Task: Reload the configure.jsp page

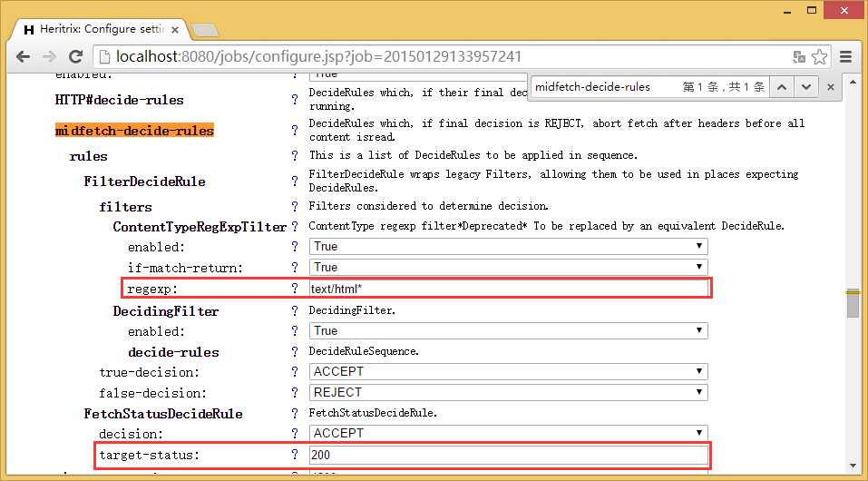Action: tap(75, 56)
